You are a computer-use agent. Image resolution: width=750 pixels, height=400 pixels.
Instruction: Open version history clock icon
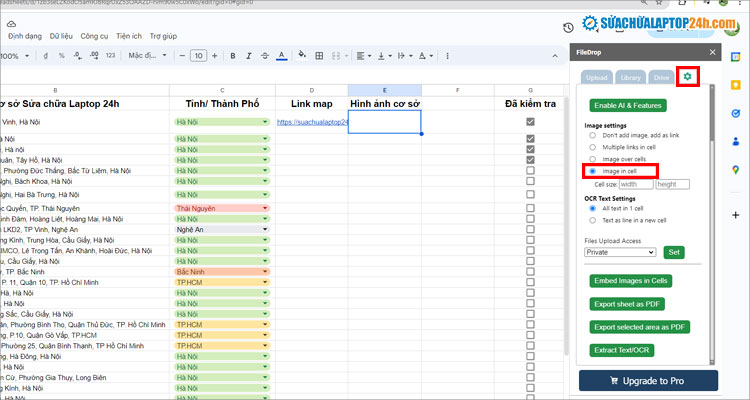569,28
